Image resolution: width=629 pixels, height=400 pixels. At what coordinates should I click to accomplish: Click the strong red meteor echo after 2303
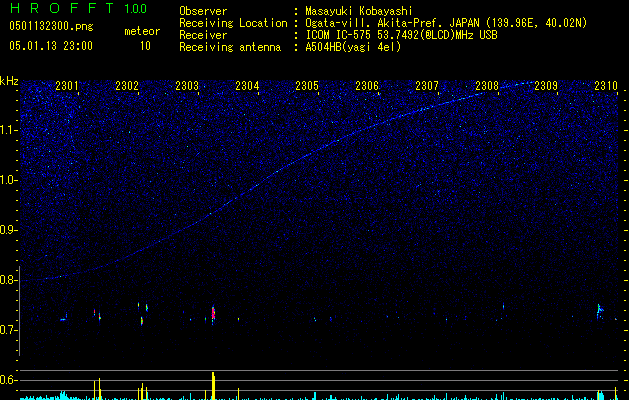(213, 313)
